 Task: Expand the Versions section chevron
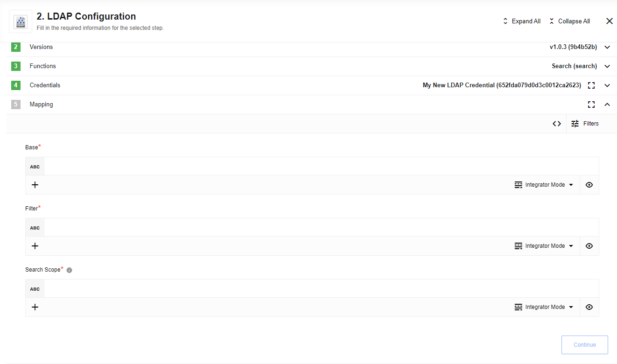pos(607,47)
